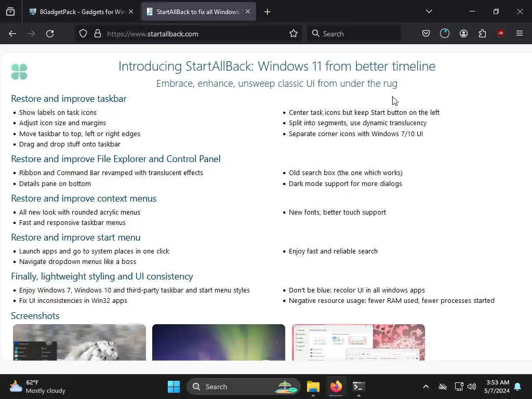Click the taskbar Search box
Image resolution: width=532 pixels, height=399 pixels.
244,387
